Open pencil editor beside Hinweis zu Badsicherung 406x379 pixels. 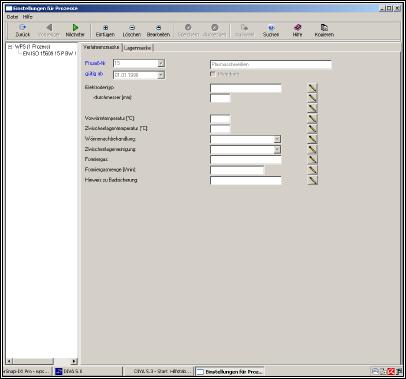point(312,180)
